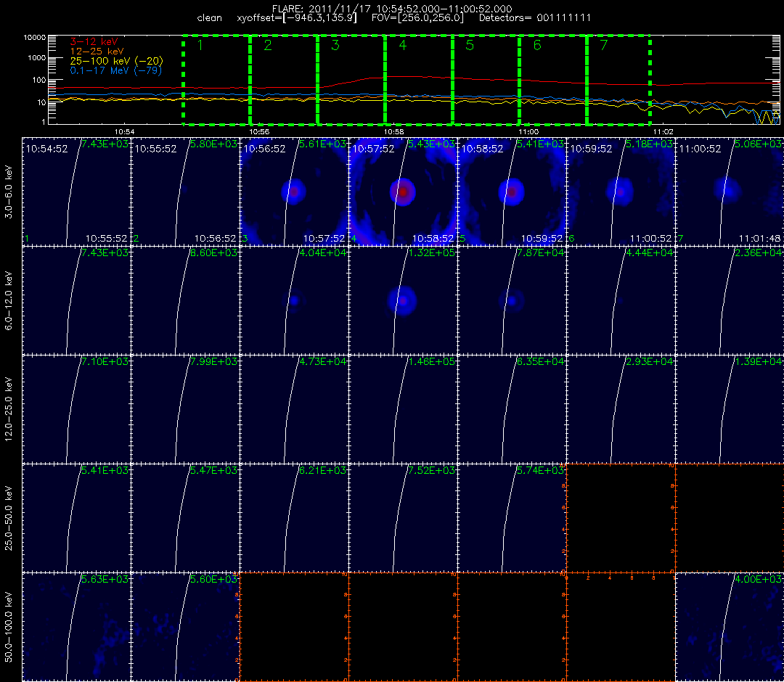Screen dimensions: 784x682
Task: Click the '7.99E+03' count value
Action: point(213,361)
